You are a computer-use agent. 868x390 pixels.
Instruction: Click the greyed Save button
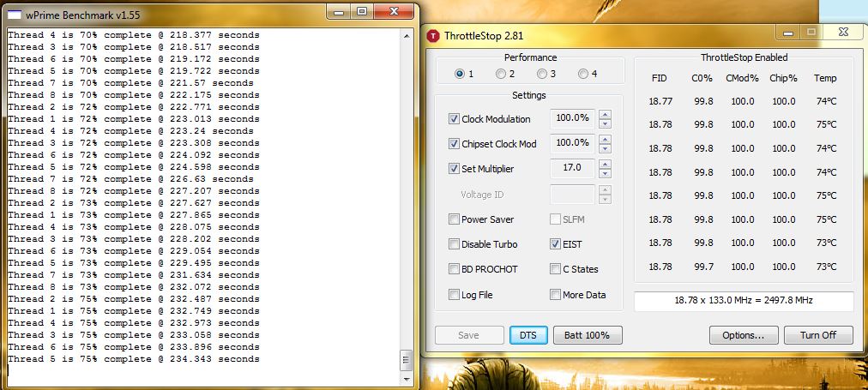point(469,335)
